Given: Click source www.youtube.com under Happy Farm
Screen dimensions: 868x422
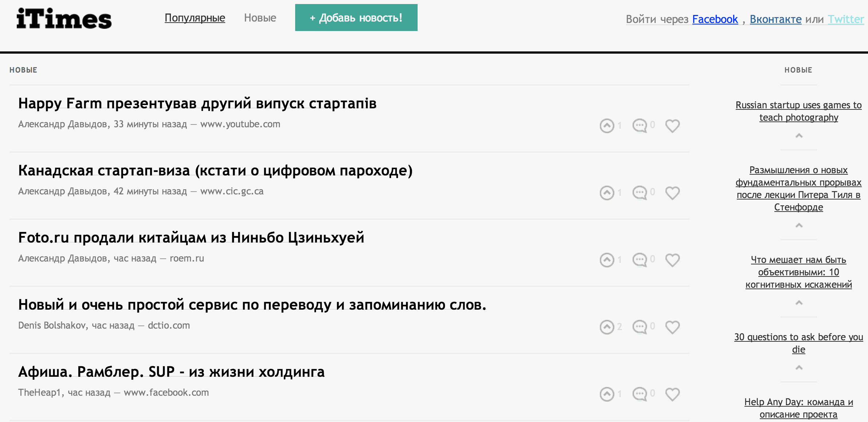Looking at the screenshot, I should (x=240, y=124).
